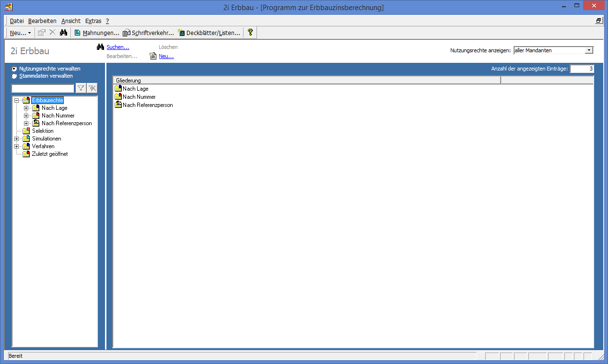Click Nach Referenzperson icon in Gliederung list
The image size is (608, 364).
coord(118,105)
